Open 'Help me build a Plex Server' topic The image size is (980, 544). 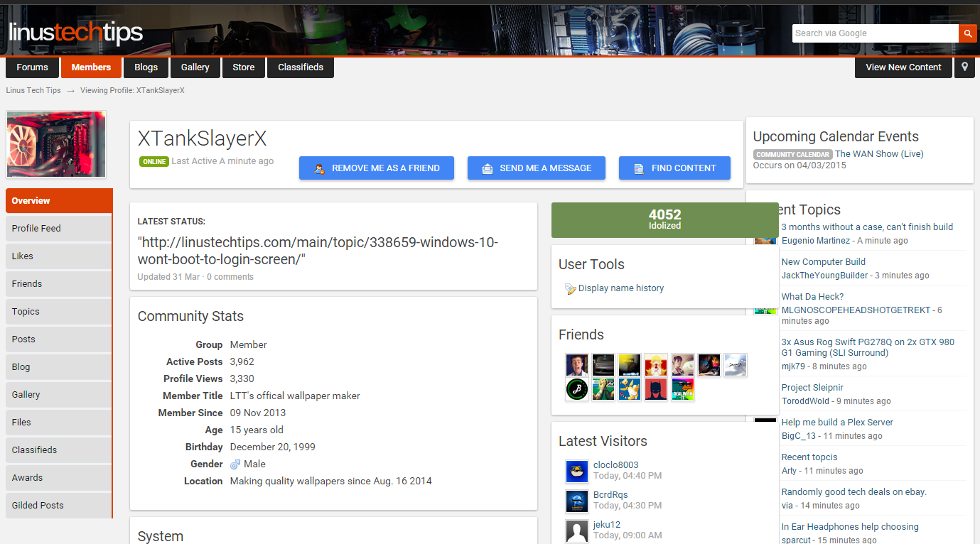pos(837,423)
